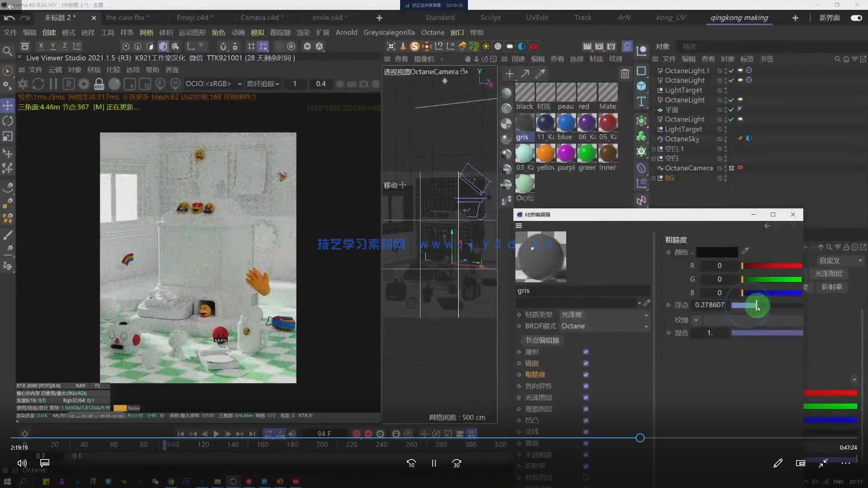Screen dimensions: 868x488
Task: Select the Cube primitive icon
Action: coord(641,86)
